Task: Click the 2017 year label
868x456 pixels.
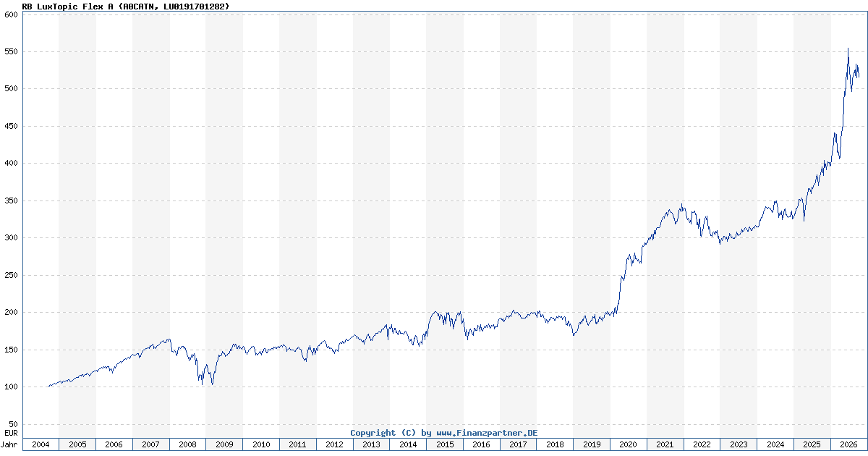Action: [518, 444]
